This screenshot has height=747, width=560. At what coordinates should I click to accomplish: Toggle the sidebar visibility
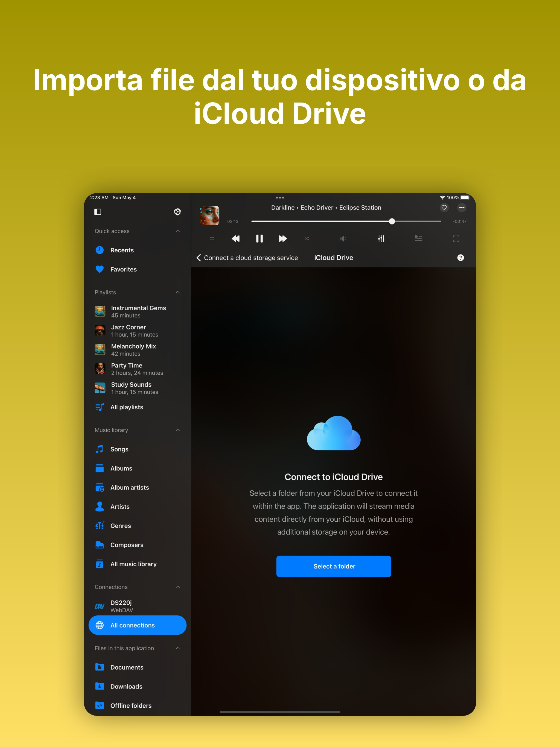point(98,212)
